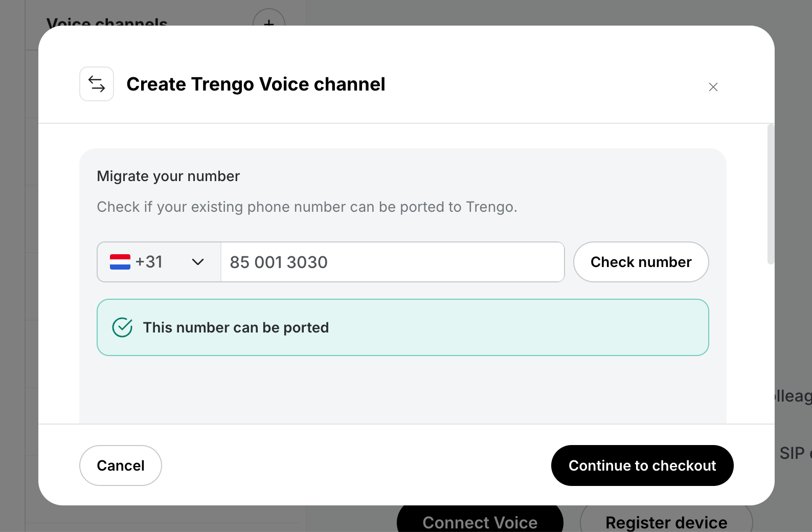This screenshot has height=532, width=812.
Task: Cancel the voice channel creation
Action: tap(121, 465)
